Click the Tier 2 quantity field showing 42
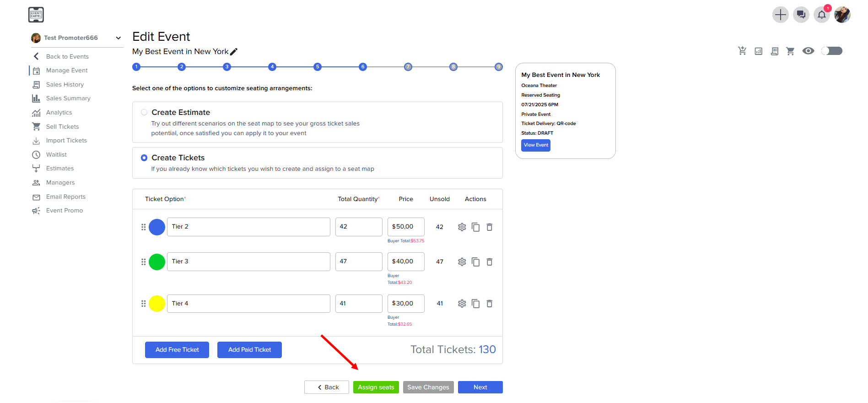868x403 pixels. coord(359,227)
